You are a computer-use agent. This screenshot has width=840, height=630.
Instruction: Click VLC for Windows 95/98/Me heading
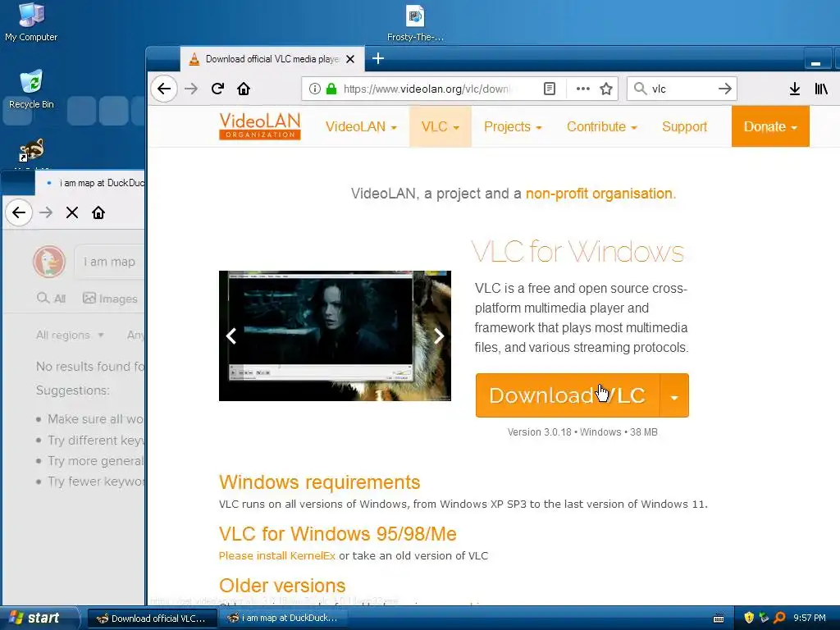[337, 534]
